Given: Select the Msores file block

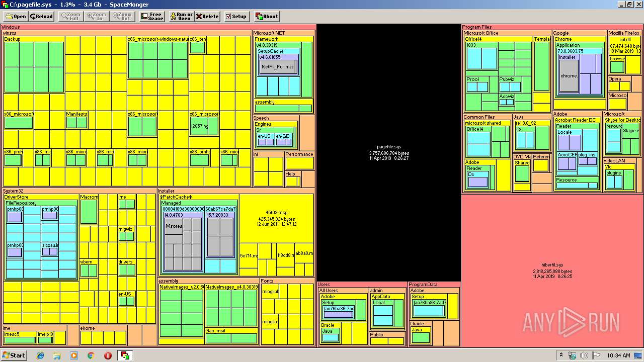Looking at the screenshot, I should point(174,226).
